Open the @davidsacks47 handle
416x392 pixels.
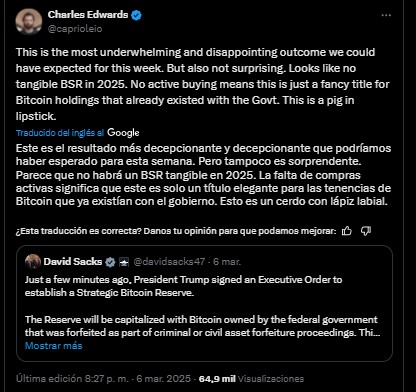point(169,262)
